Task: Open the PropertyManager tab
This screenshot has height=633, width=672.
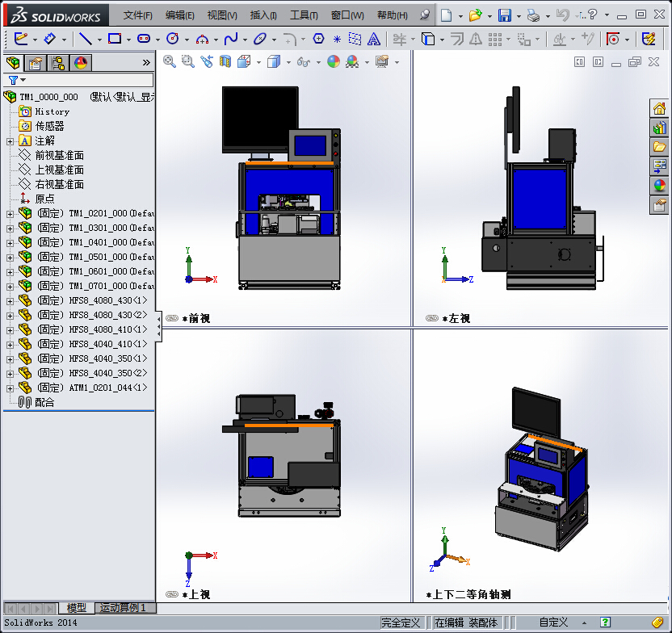Action: 36,63
